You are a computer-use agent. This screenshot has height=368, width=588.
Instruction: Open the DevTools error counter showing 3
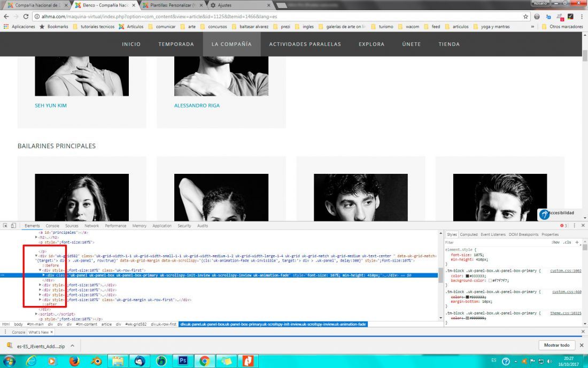point(563,225)
